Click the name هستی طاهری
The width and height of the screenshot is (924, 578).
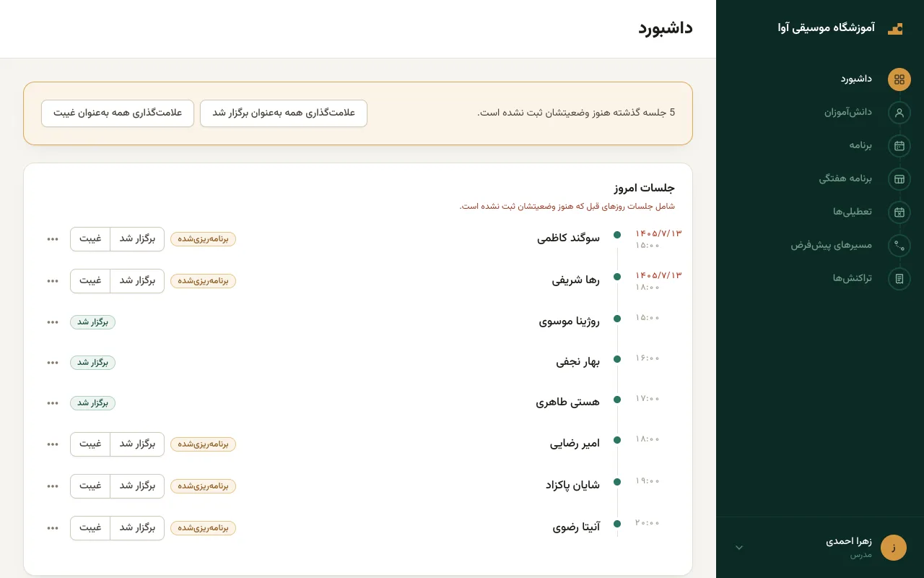tap(568, 402)
